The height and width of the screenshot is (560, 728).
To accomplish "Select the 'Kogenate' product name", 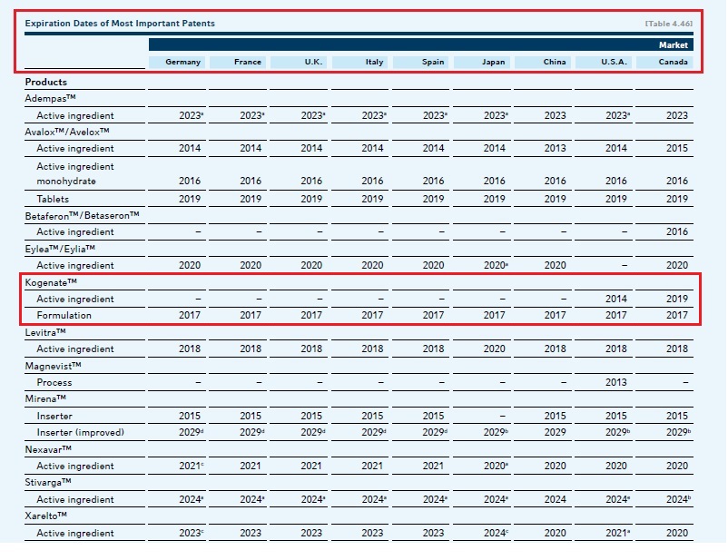I will [51, 282].
